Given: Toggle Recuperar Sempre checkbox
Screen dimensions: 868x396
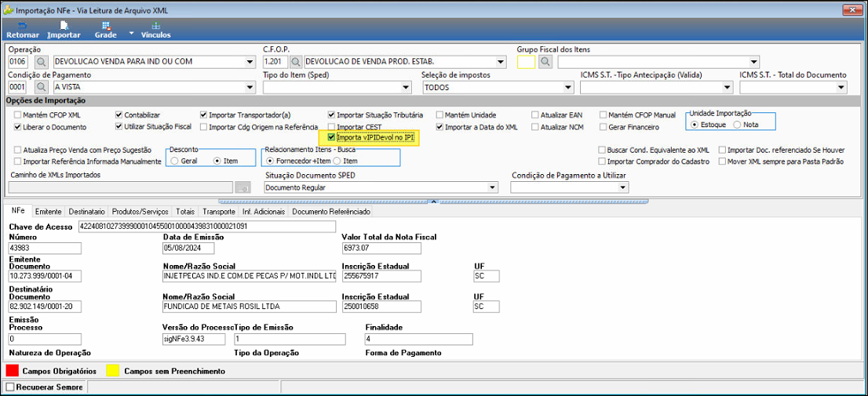Looking at the screenshot, I should click(9, 387).
